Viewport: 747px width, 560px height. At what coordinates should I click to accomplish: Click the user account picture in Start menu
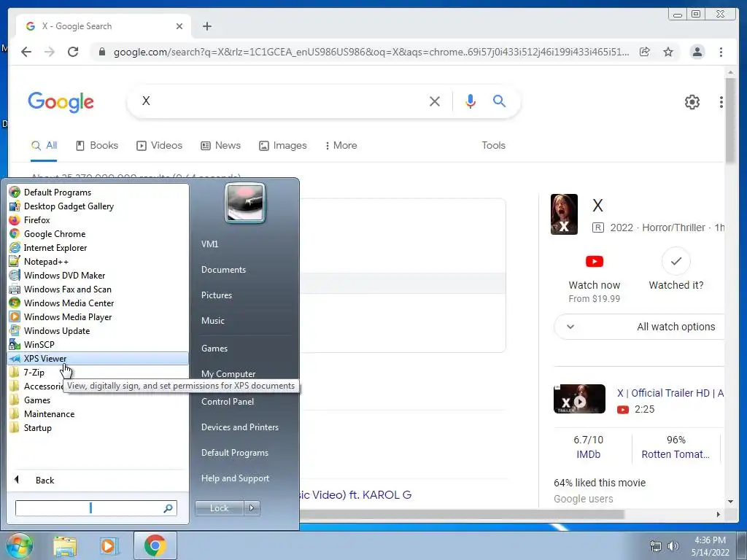245,203
